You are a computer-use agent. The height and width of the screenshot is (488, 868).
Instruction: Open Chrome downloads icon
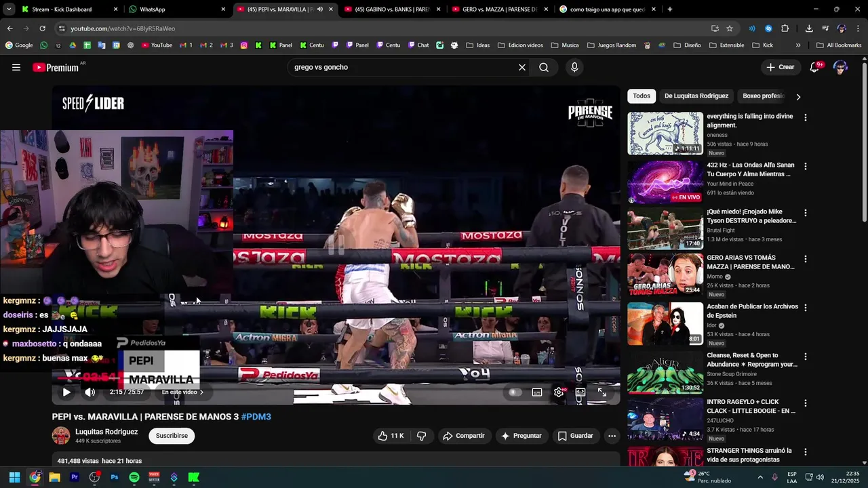pos(809,28)
